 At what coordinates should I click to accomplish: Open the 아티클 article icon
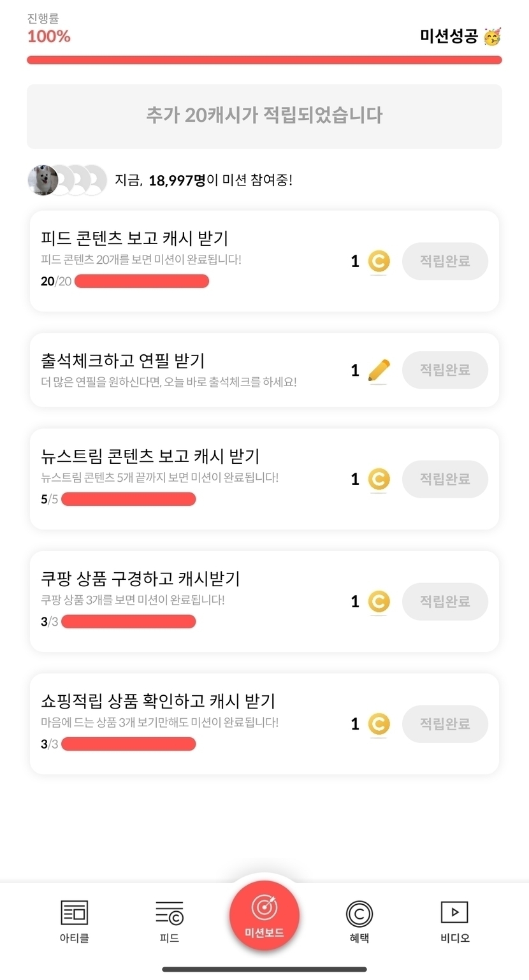(74, 912)
